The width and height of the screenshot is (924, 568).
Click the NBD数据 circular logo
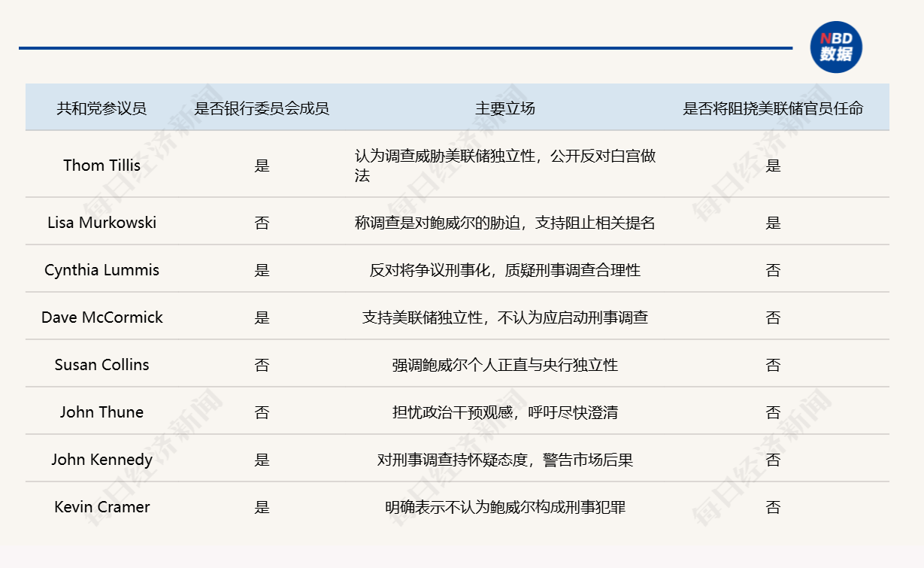pyautogui.click(x=837, y=47)
